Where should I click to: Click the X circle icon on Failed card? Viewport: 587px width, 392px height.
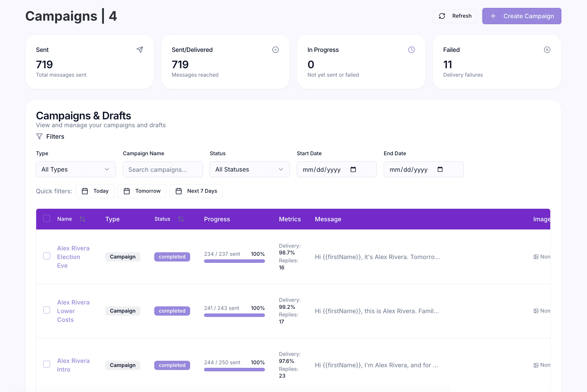pos(547,49)
